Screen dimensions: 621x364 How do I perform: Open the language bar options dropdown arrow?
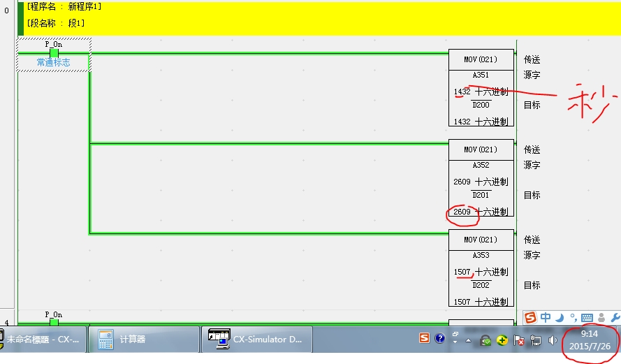click(x=455, y=342)
